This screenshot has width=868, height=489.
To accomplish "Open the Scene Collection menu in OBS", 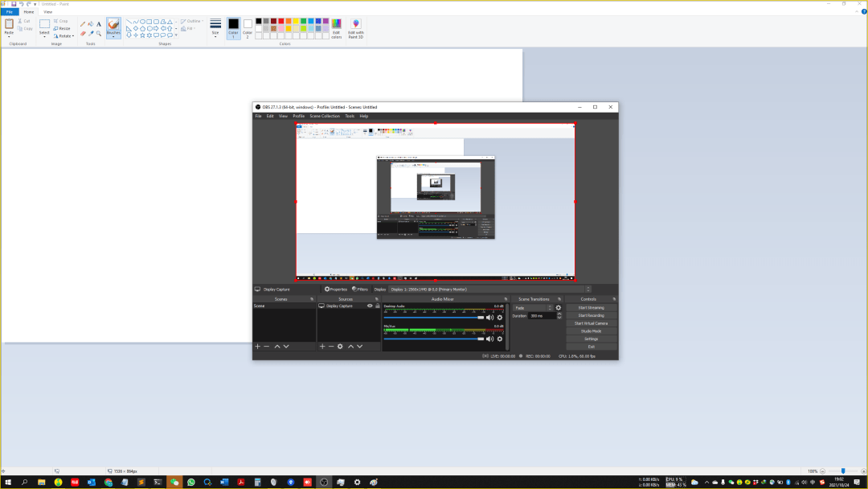I will pyautogui.click(x=324, y=116).
